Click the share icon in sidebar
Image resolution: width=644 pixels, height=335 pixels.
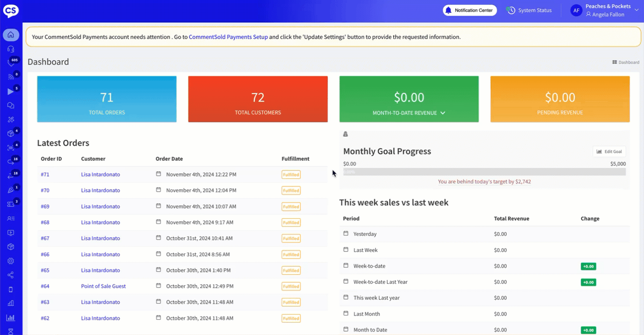[x=11, y=275]
